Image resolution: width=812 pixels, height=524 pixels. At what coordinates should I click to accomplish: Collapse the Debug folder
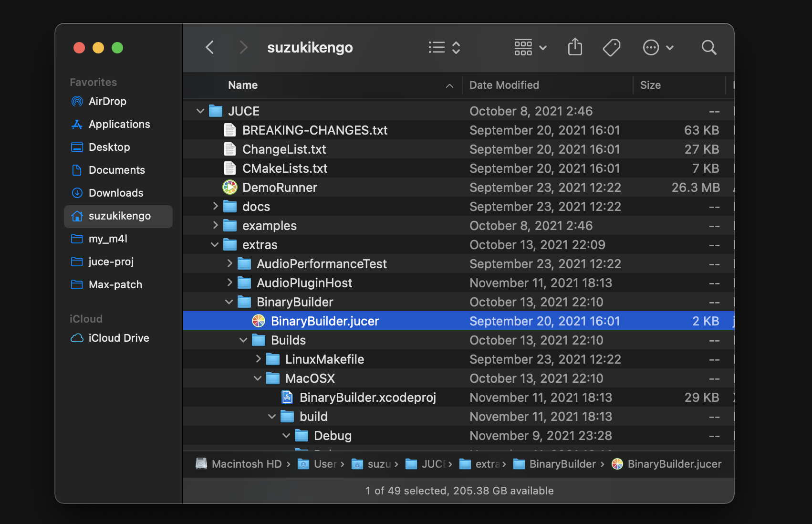[286, 436]
